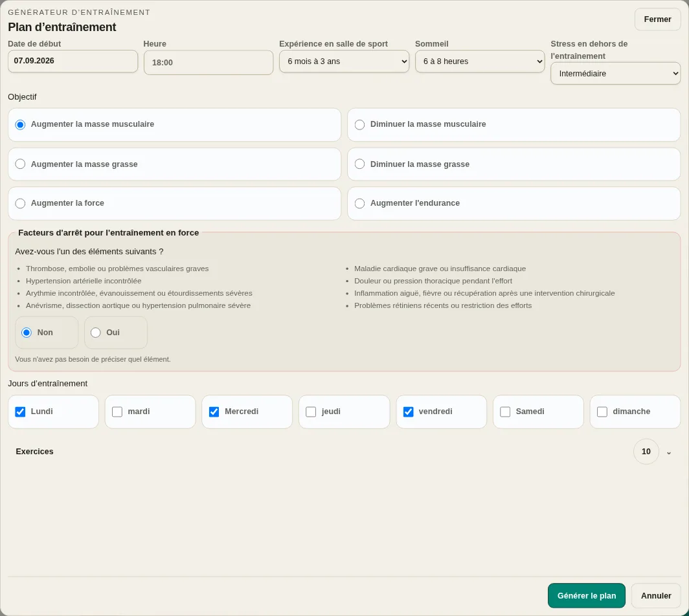Click the 'Jours d'entraînement' label
The image size is (689, 616).
(47, 384)
